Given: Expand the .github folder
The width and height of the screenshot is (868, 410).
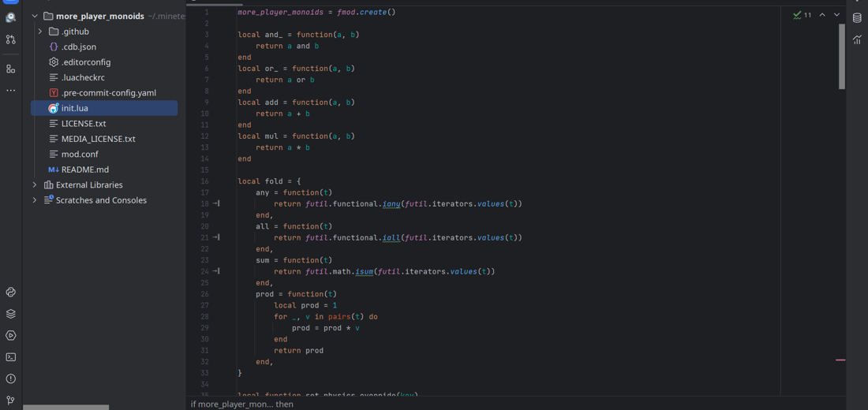Looking at the screenshot, I should click(x=40, y=32).
